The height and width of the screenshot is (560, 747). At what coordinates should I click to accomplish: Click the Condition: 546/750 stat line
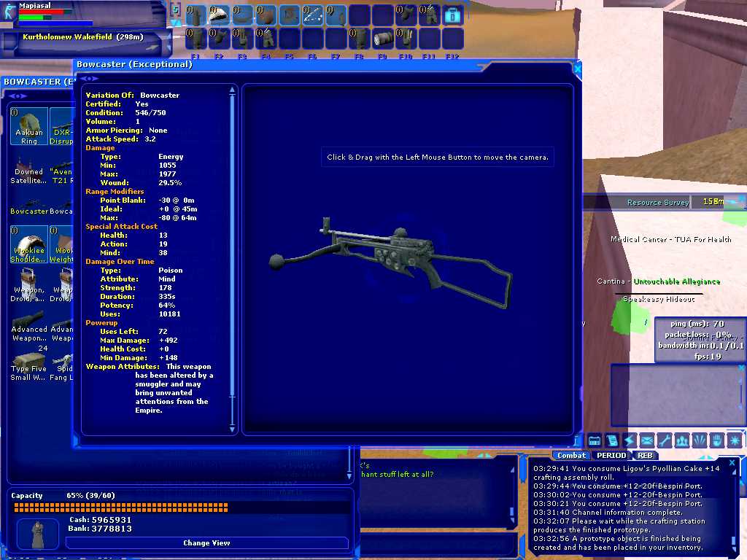point(125,113)
